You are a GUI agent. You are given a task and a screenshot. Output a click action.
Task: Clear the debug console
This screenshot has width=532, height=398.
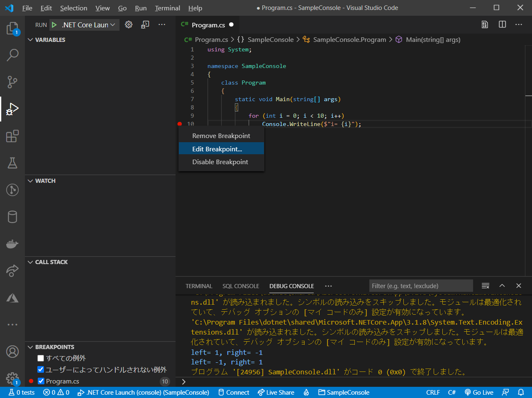point(485,286)
